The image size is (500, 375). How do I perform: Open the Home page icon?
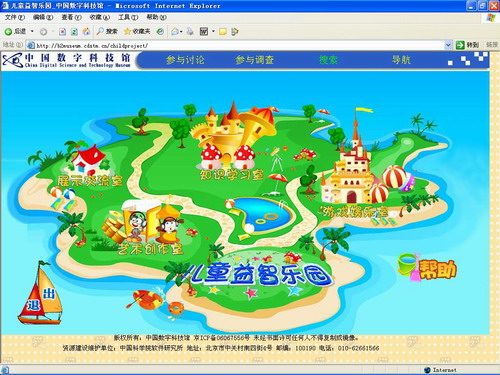pyautogui.click(x=86, y=31)
